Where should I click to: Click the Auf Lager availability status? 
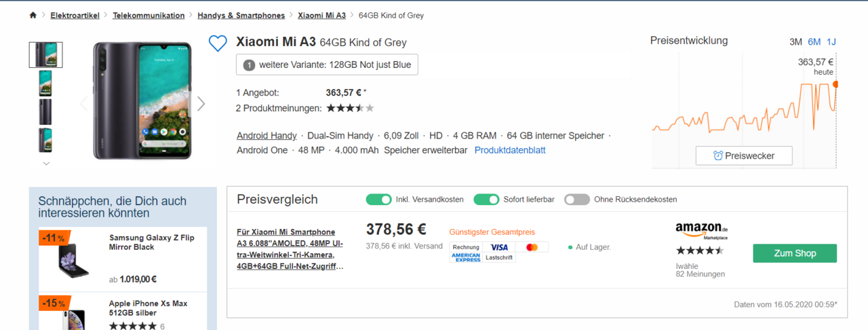(589, 247)
